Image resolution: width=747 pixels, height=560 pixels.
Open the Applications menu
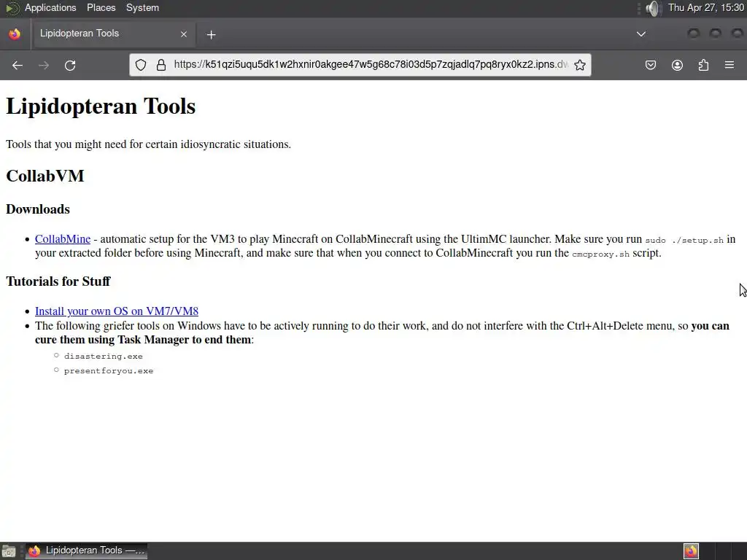[50, 7]
